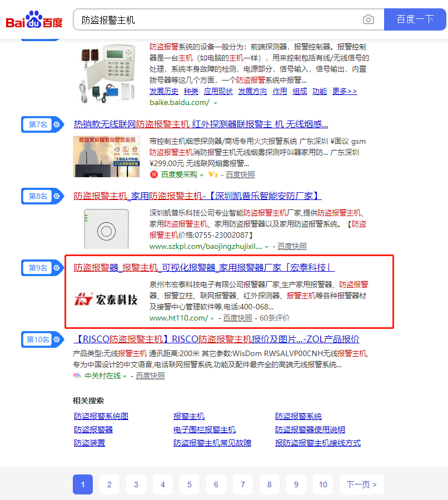Open 百度快照 for the 百度爱采购 result
Viewport: 448px width, 500px height.
pos(240,175)
